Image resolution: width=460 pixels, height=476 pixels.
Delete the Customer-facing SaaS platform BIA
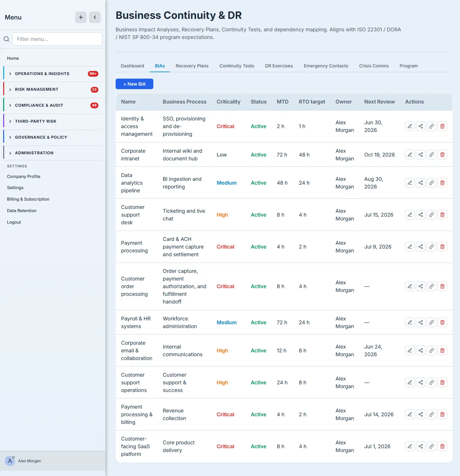click(x=442, y=446)
